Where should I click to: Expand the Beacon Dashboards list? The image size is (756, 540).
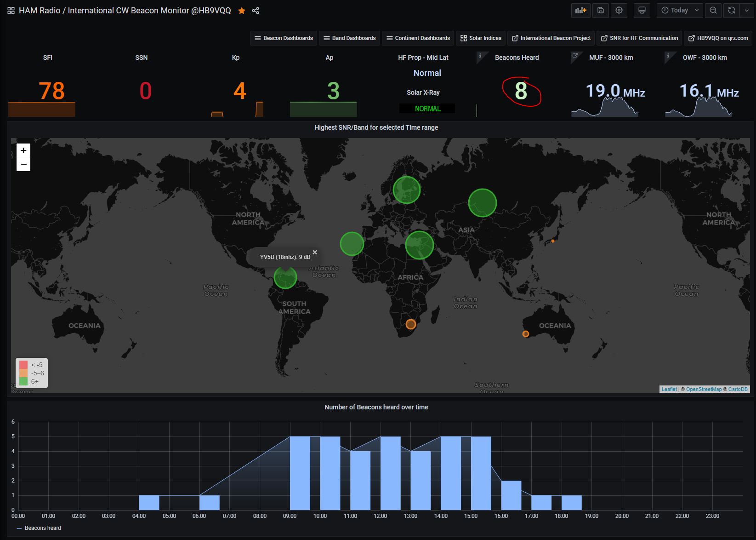[284, 38]
